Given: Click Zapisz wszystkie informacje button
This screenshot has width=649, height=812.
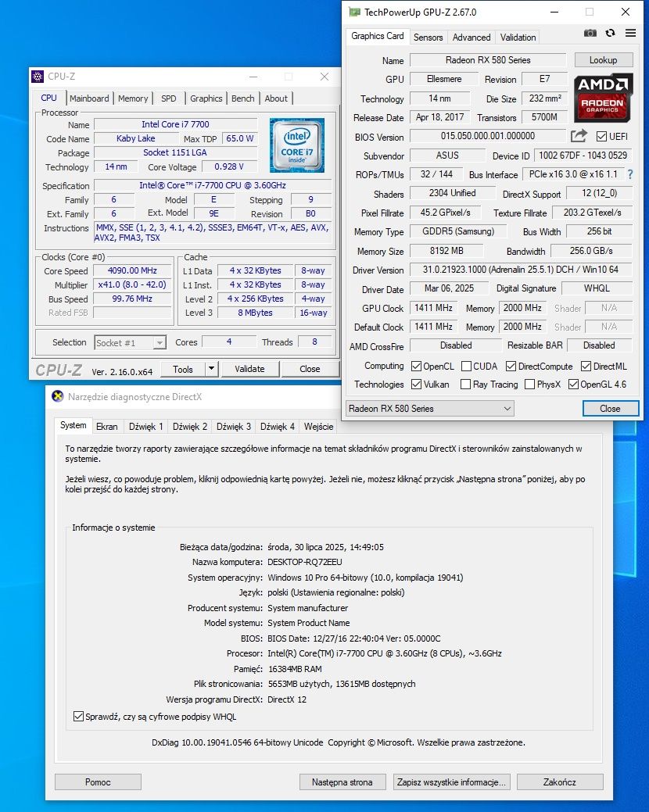Looking at the screenshot, I should (451, 782).
